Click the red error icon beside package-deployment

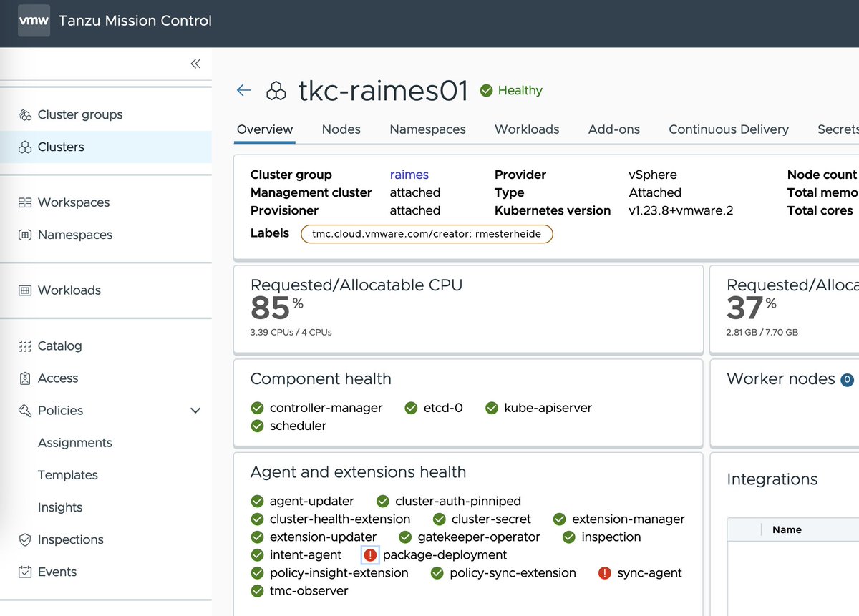point(370,555)
